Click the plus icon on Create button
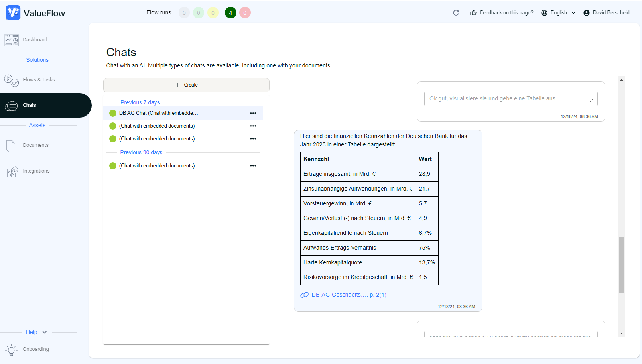 [178, 85]
